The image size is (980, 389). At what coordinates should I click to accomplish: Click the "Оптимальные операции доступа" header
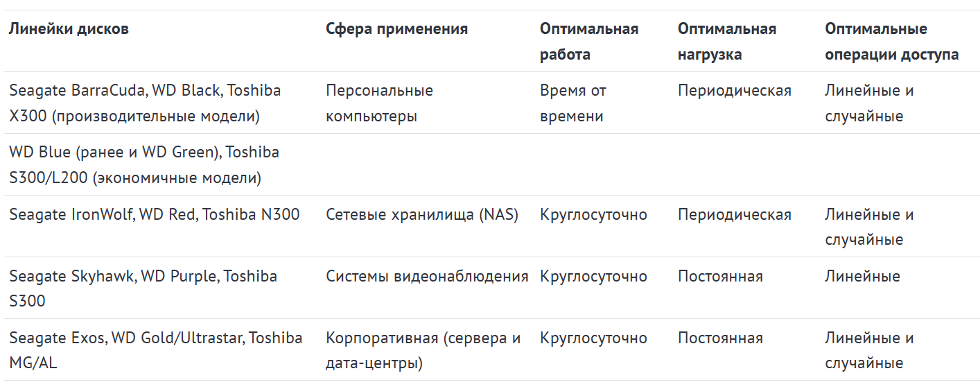[891, 42]
